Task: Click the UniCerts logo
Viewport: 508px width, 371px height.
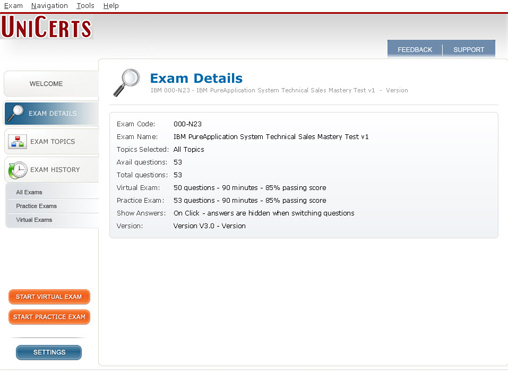Action: (46, 27)
